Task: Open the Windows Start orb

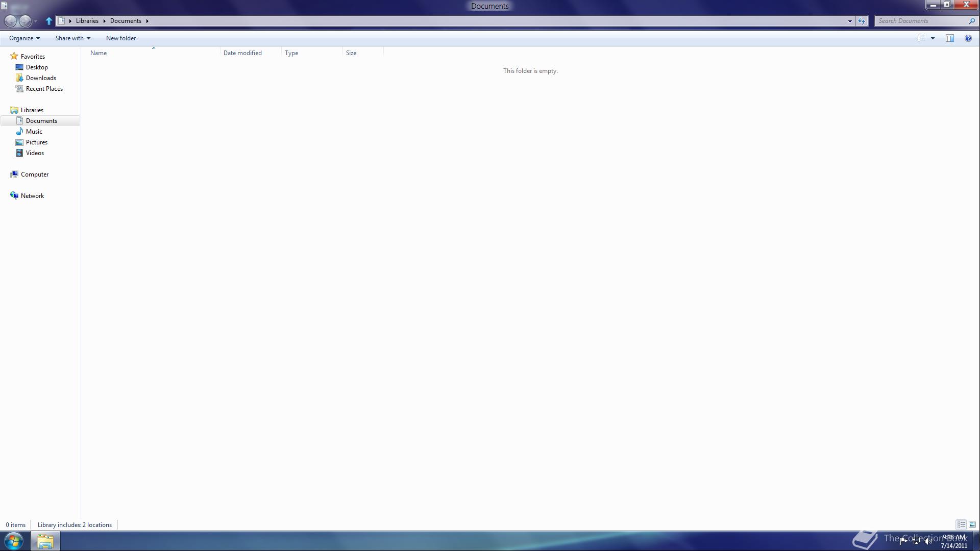Action: coord(14,541)
